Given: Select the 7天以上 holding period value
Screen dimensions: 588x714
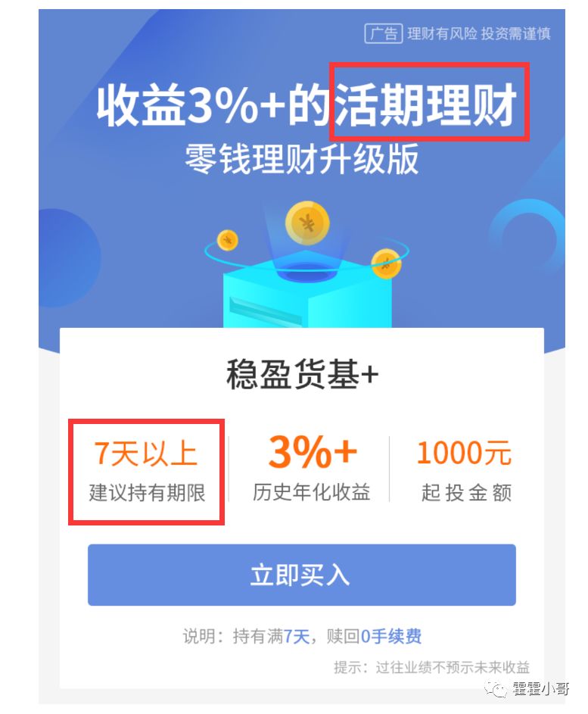Looking at the screenshot, I should (145, 453).
